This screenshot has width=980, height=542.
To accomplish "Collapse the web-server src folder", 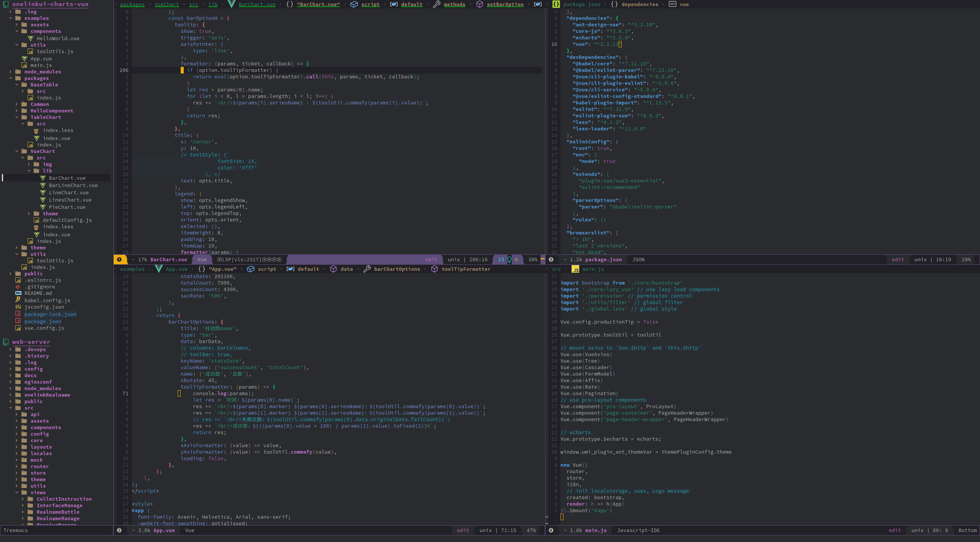I will [x=11, y=408].
